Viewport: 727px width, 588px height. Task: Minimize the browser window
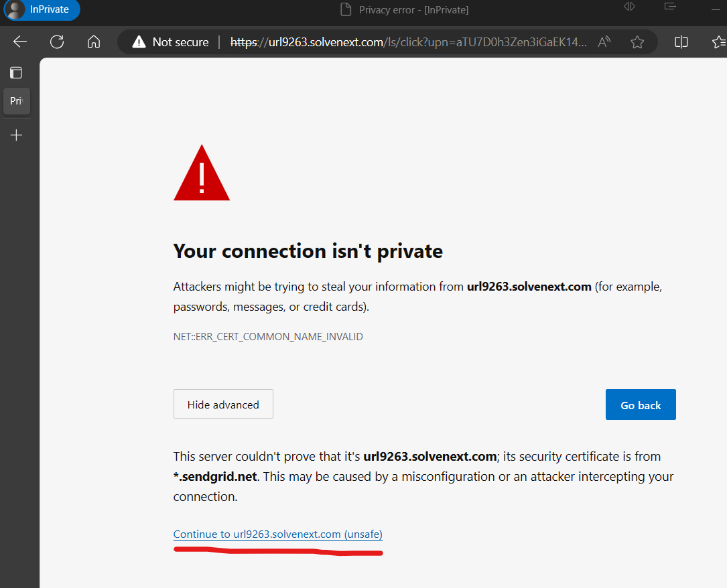tap(716, 8)
